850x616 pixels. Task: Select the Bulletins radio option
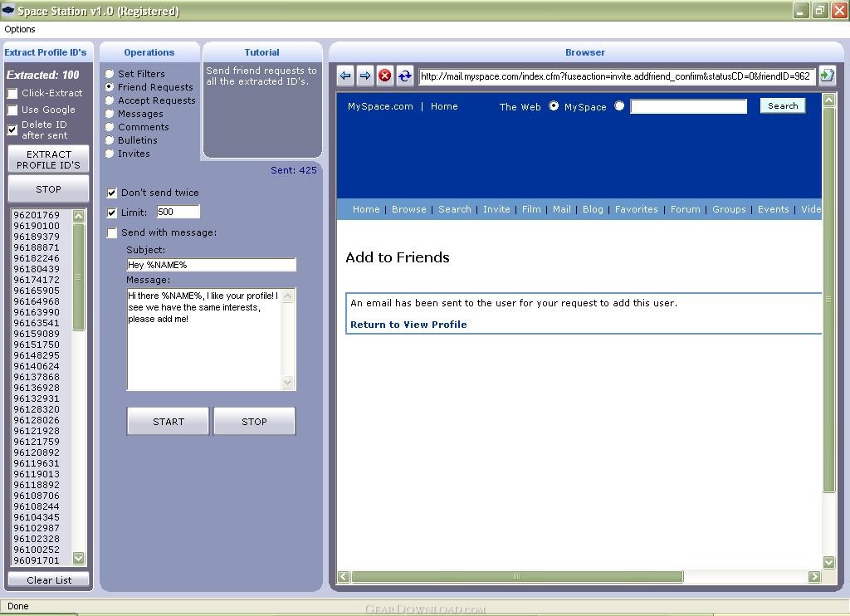110,140
